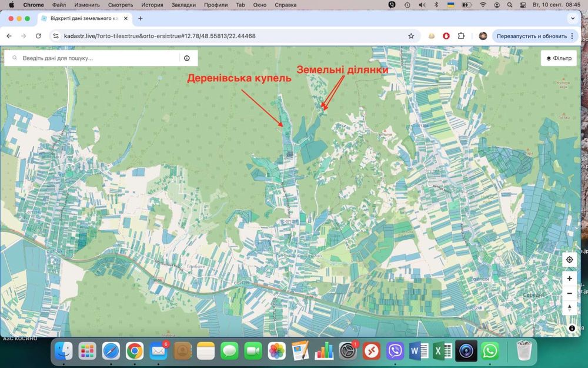
Task: Open a new browser tab
Action: coord(141,18)
